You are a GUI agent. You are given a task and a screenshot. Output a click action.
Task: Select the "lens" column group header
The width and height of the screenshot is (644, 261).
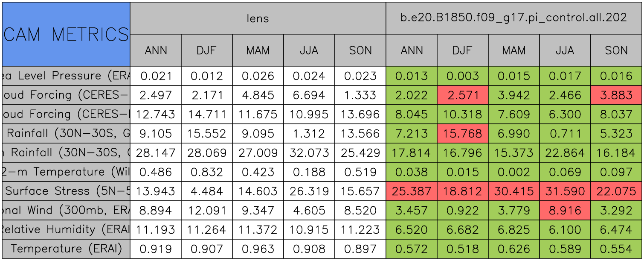258,18
